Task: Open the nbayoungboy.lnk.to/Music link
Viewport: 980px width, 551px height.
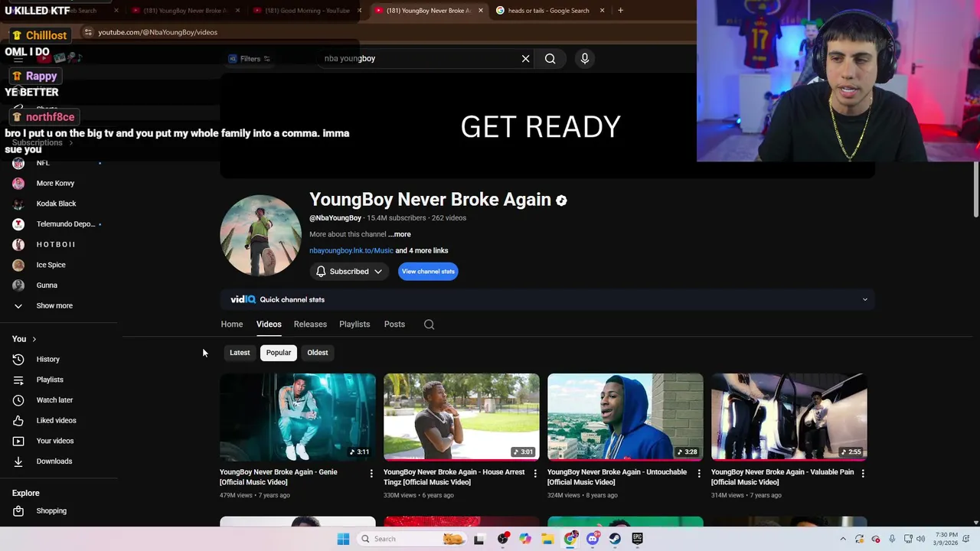Action: pos(351,250)
